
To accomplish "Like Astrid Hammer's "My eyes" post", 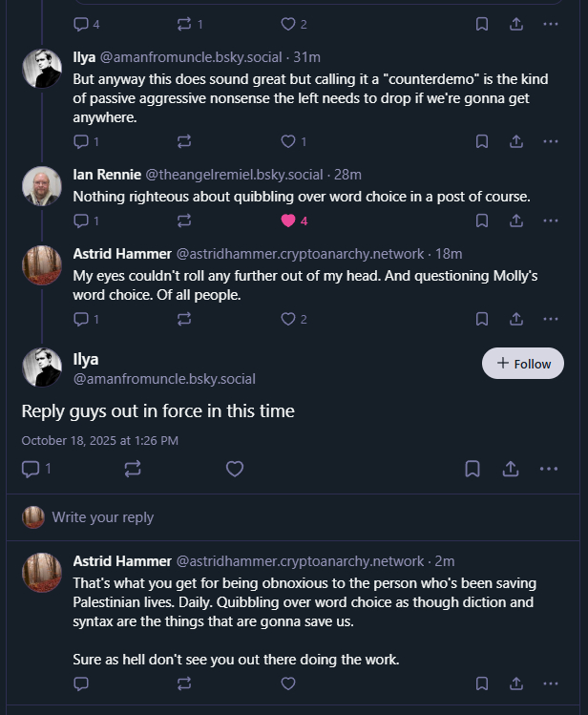I will (x=288, y=319).
